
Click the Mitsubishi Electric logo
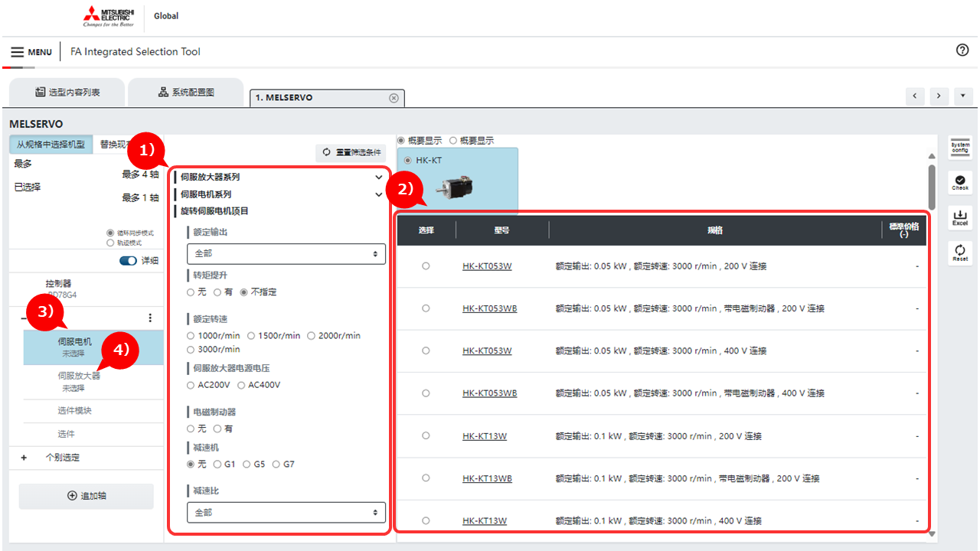tap(108, 16)
